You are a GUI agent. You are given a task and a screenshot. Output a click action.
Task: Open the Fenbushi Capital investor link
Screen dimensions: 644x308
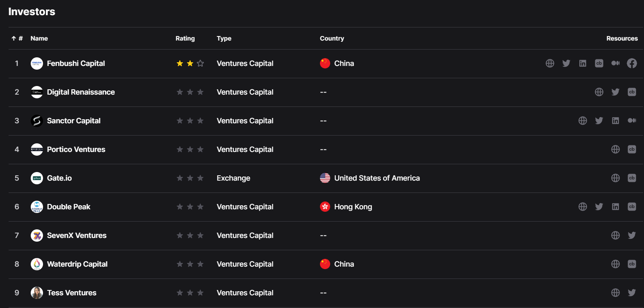[x=76, y=63]
